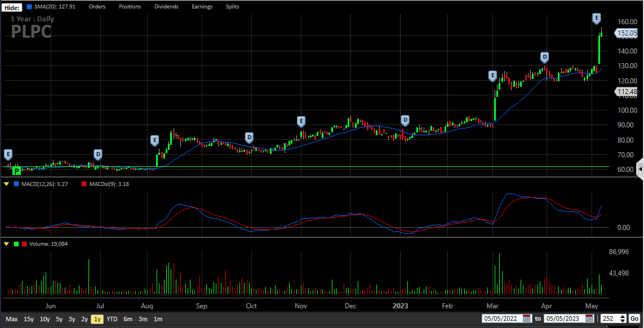The height and width of the screenshot is (328, 644).
Task: Click the green P position marker
Action: (x=16, y=171)
